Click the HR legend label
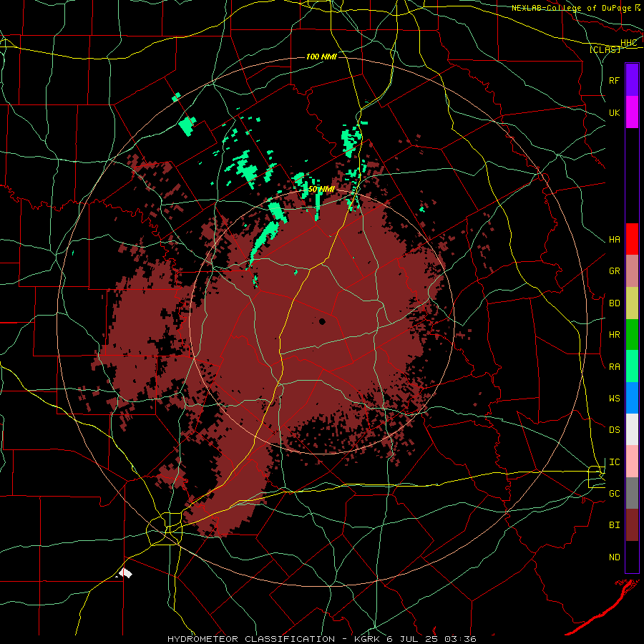Screen dimensions: 644x644 [x=614, y=335]
